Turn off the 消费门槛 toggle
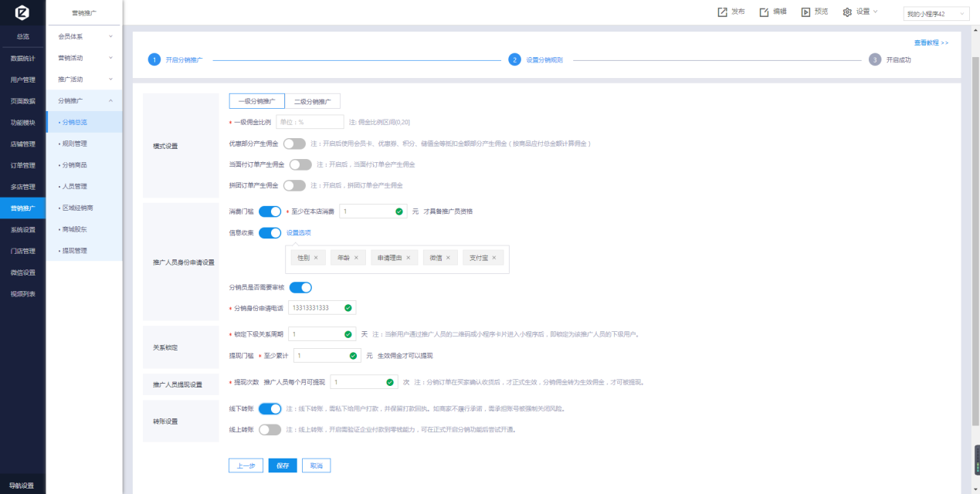Screen dimensions: 980x494 tap(270, 211)
